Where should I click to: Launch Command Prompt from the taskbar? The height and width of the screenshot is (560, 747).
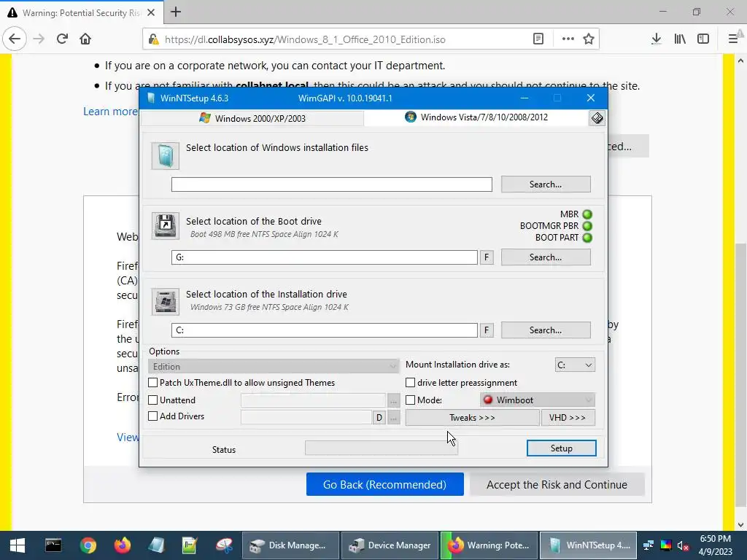point(53,545)
